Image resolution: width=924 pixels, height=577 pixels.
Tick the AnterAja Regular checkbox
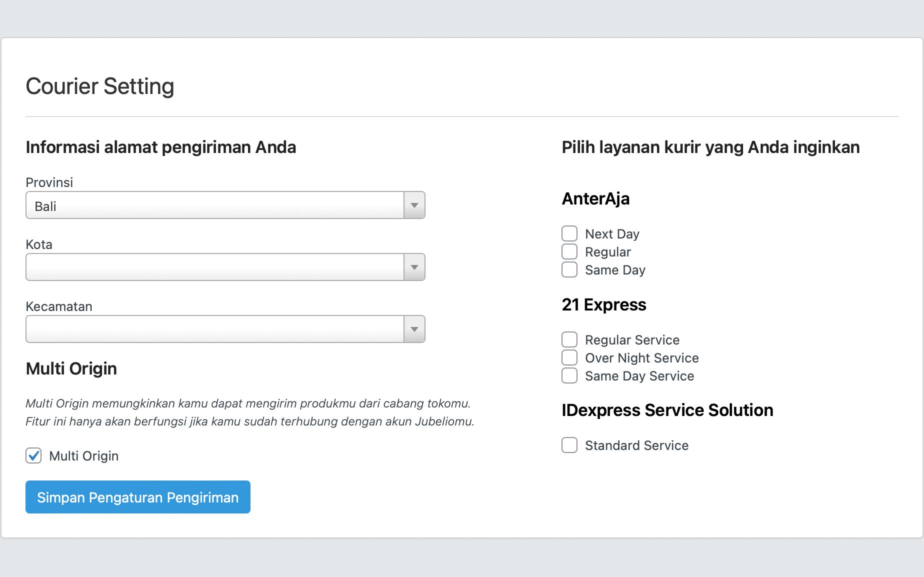click(569, 251)
